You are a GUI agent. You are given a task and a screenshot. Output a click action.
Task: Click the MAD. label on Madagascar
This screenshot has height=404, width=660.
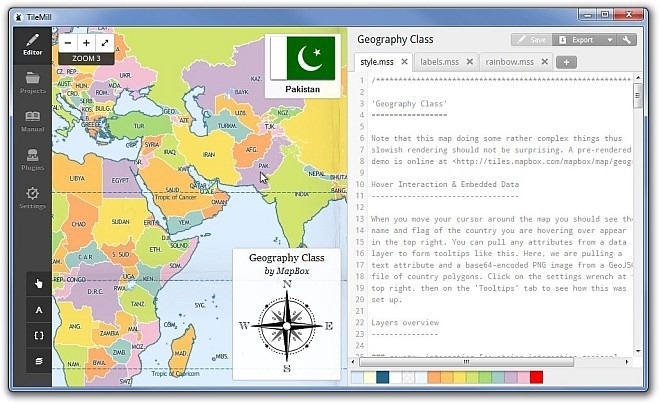(181, 353)
